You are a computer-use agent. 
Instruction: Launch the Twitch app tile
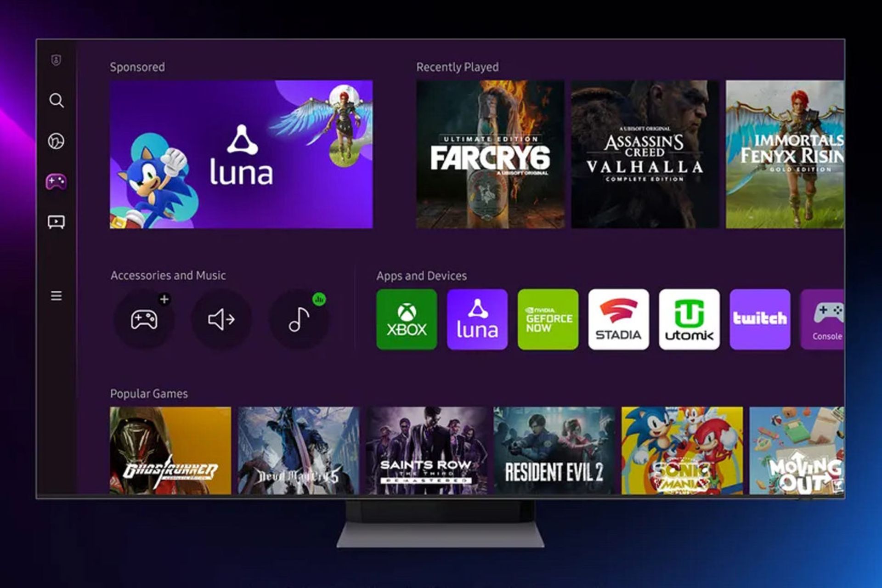pyautogui.click(x=760, y=319)
